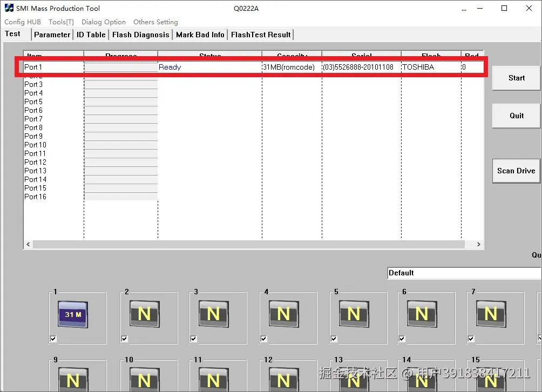This screenshot has height=392, width=542.
Task: Uncheck the port 5 checkbox
Action: [334, 339]
